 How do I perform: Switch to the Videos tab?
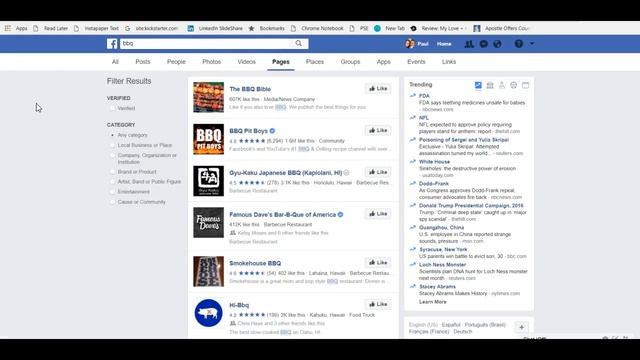(247, 62)
